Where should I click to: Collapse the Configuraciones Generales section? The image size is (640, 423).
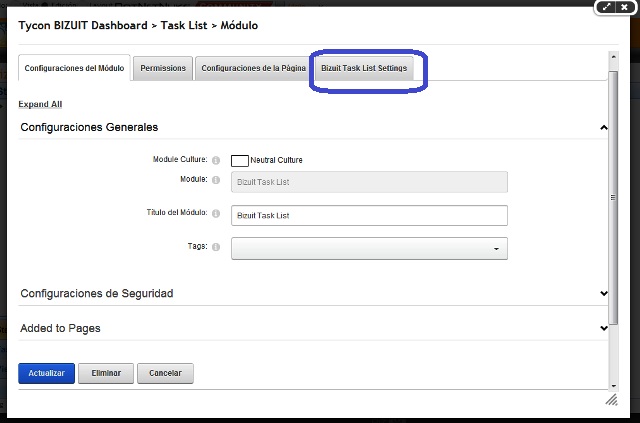pos(604,128)
